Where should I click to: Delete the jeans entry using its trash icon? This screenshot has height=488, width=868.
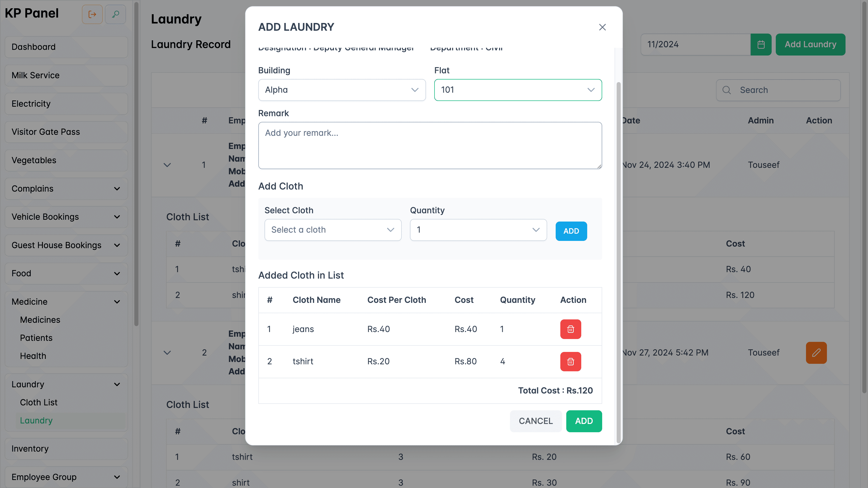click(570, 329)
